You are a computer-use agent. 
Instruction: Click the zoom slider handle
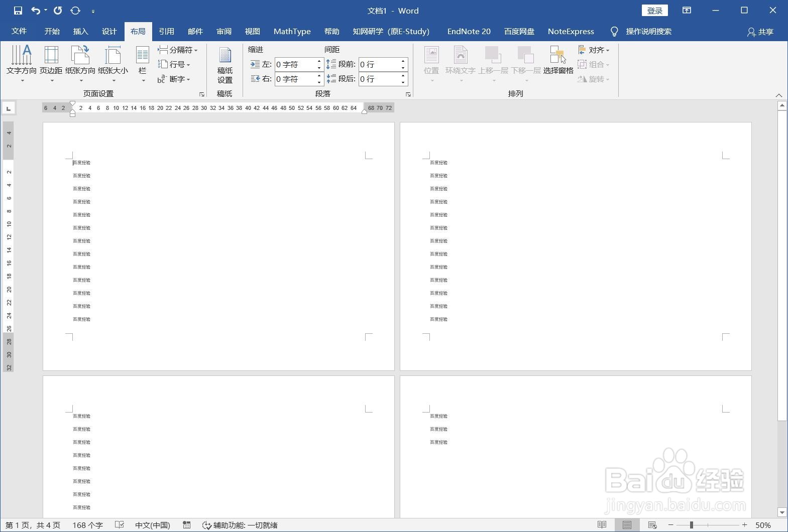coord(692,525)
